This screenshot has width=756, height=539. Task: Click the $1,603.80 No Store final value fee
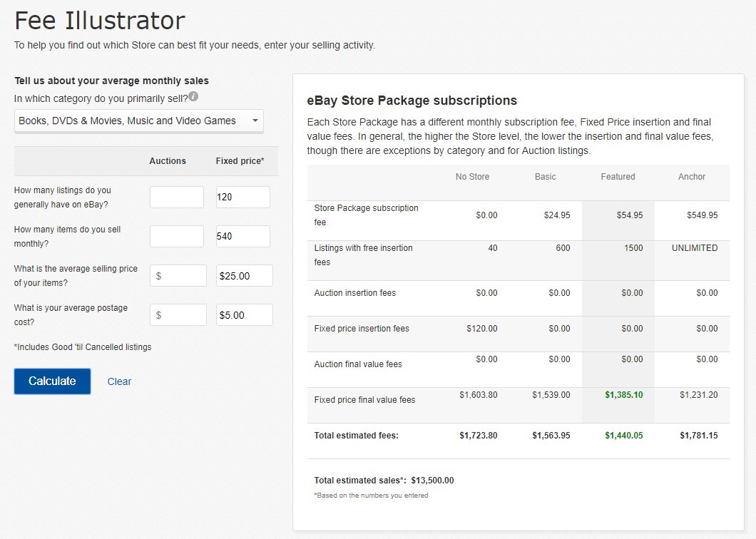pyautogui.click(x=479, y=395)
